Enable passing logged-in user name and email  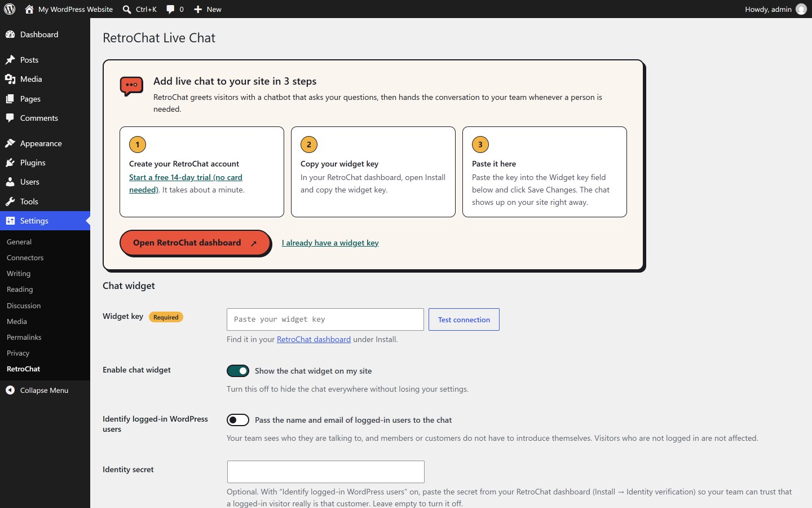[x=238, y=420]
